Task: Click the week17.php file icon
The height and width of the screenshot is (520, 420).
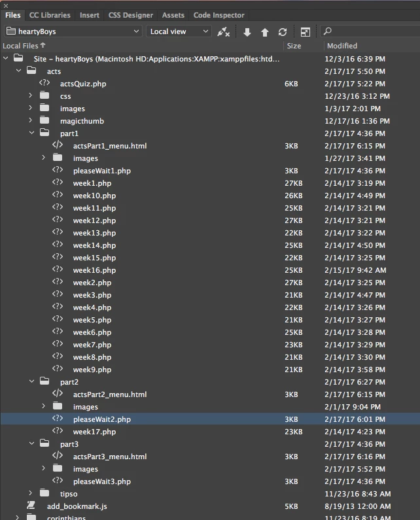Action: tap(58, 431)
